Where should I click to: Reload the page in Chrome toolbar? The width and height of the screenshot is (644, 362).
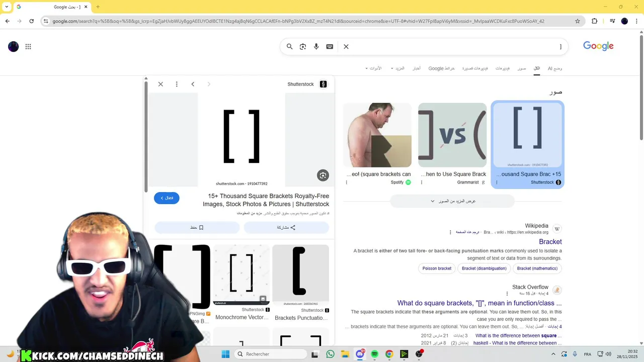(32, 21)
